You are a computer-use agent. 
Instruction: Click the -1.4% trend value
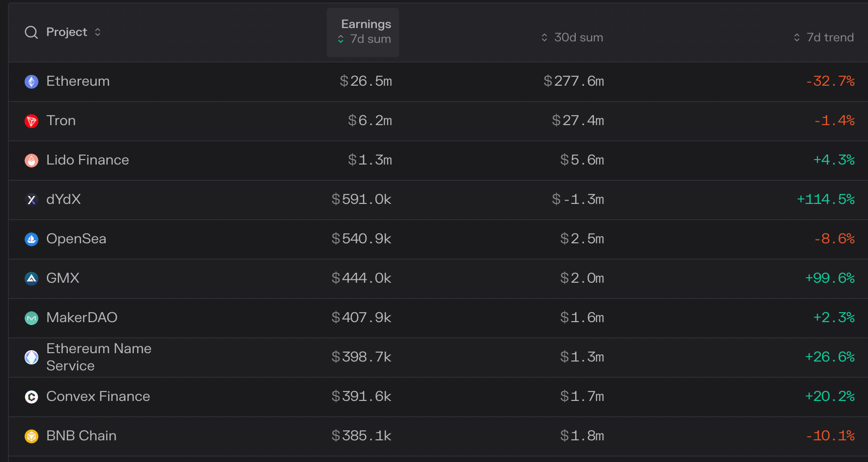tap(834, 121)
